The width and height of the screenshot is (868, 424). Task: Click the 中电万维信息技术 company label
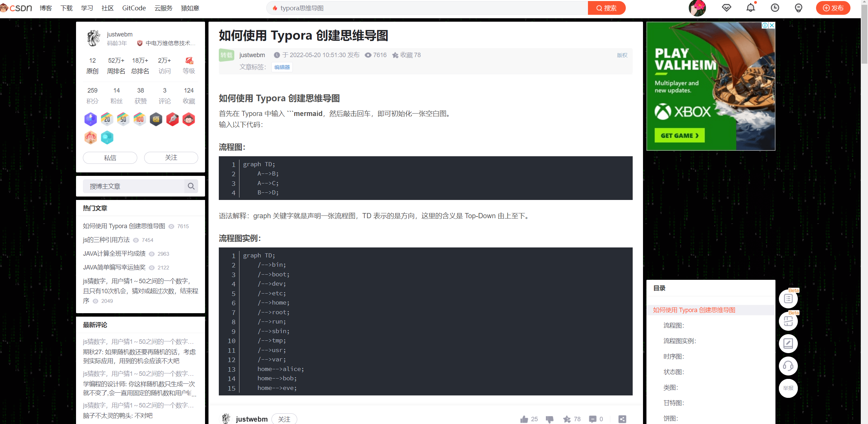(170, 43)
